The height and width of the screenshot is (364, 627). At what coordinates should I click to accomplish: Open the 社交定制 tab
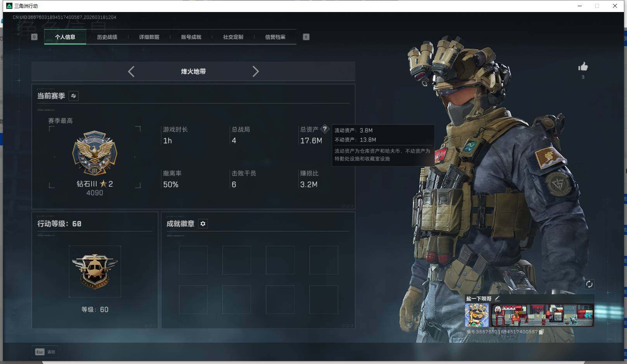[x=233, y=37]
